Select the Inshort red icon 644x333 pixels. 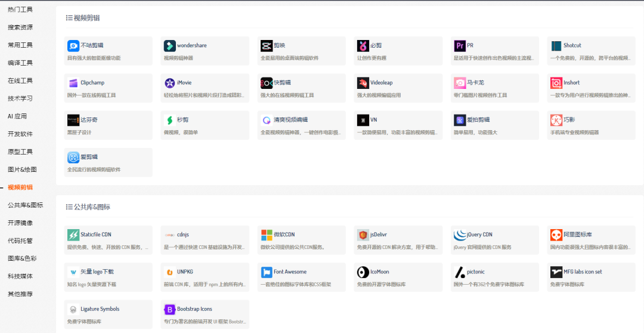[556, 83]
